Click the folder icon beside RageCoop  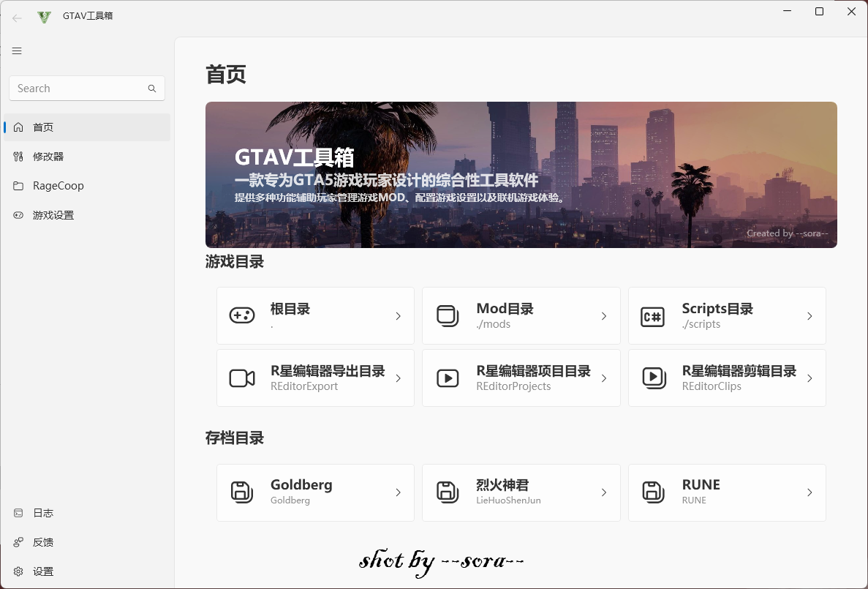click(18, 186)
